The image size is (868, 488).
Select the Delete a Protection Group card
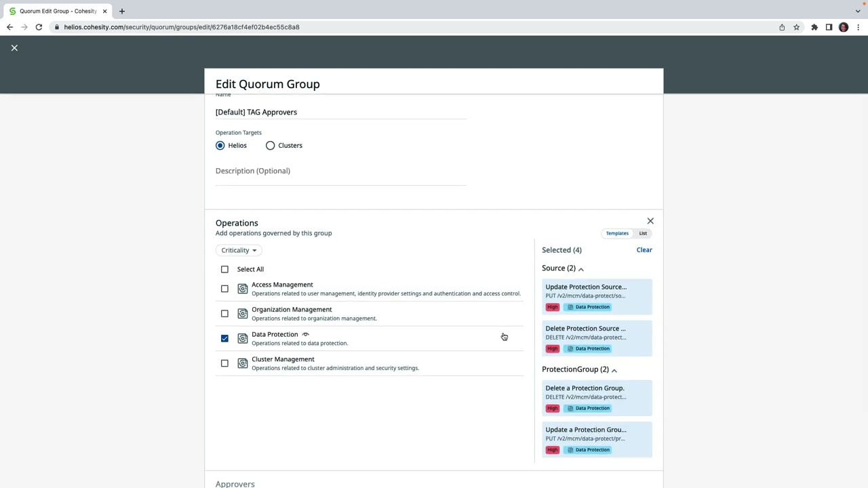597,399
